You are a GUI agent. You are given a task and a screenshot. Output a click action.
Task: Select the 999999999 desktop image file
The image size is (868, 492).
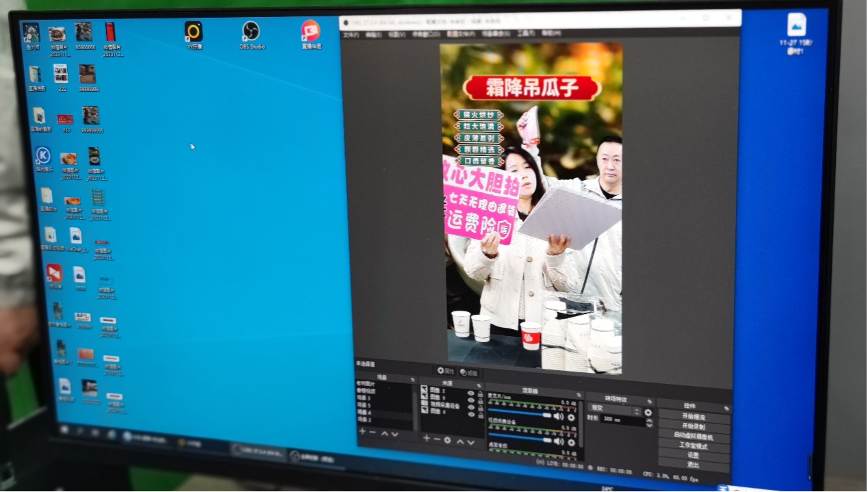92,119
